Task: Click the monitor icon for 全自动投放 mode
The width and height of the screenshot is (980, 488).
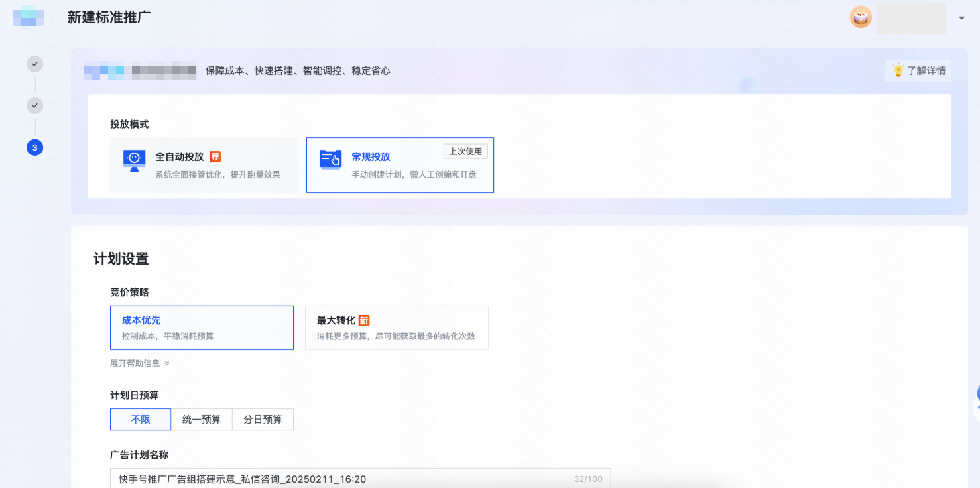Action: tap(133, 159)
